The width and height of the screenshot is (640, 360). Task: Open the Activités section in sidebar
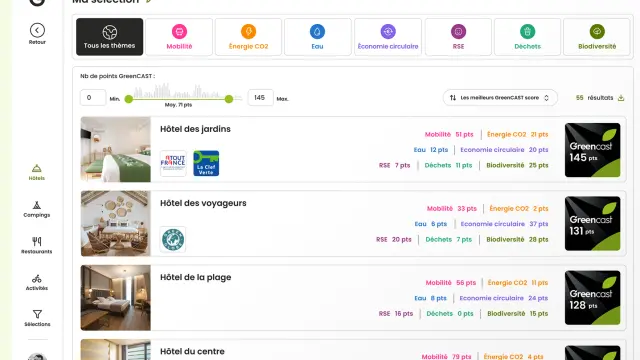coord(37,282)
